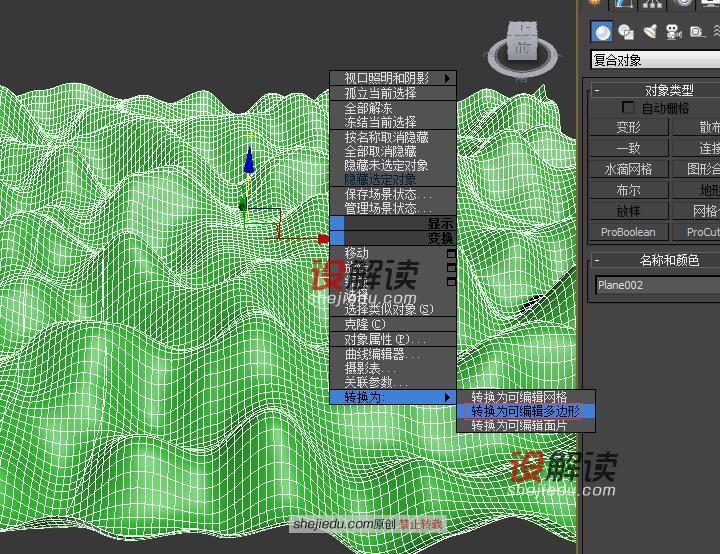
Task: Open 摄影表... entry
Action: (393, 368)
